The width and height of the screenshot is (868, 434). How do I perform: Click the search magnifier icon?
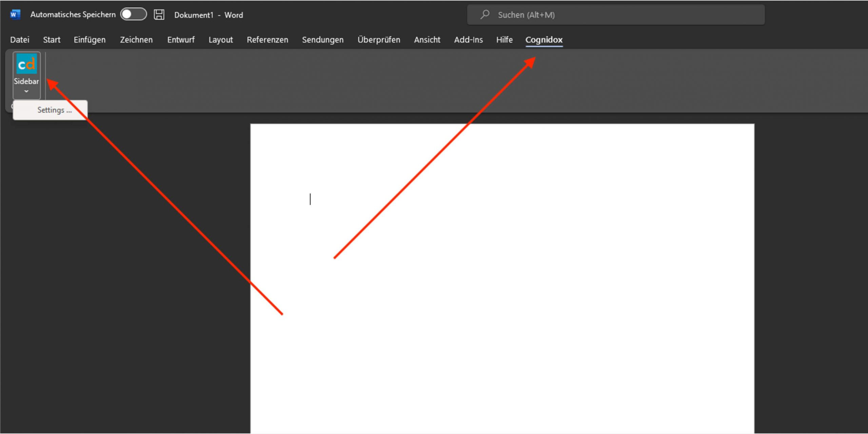(485, 15)
